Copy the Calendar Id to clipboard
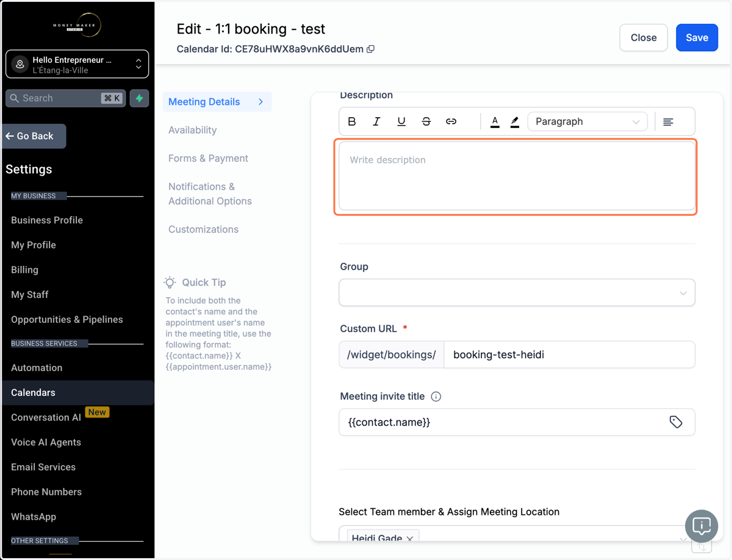Image resolution: width=732 pixels, height=560 pixels. [370, 49]
